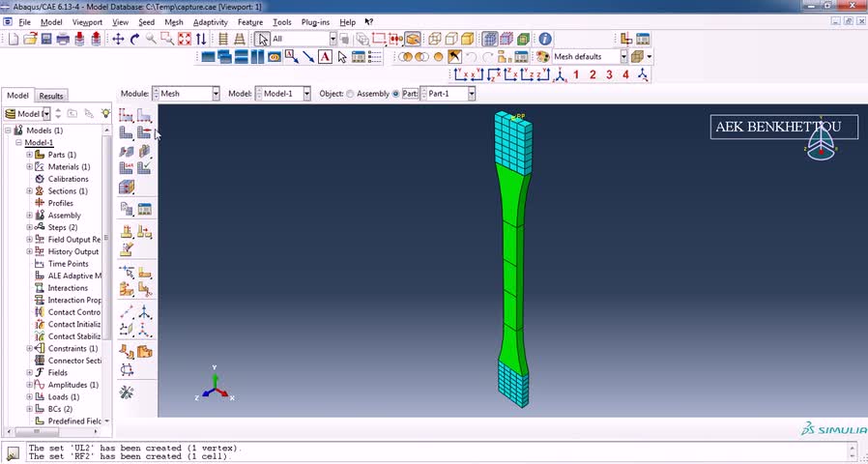Open the Mesh defaults color code dropdown

[x=591, y=56]
